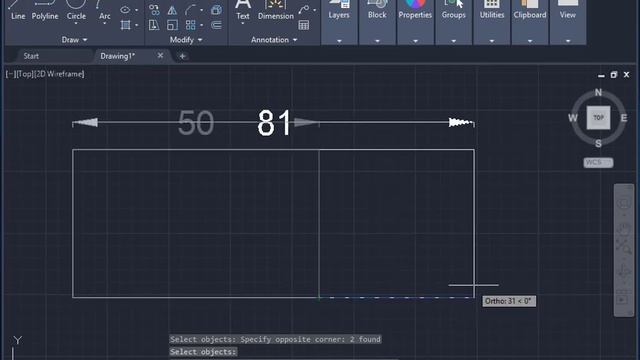Click the Fillet tool icon
Screen dimensions: 640x360
click(x=190, y=10)
